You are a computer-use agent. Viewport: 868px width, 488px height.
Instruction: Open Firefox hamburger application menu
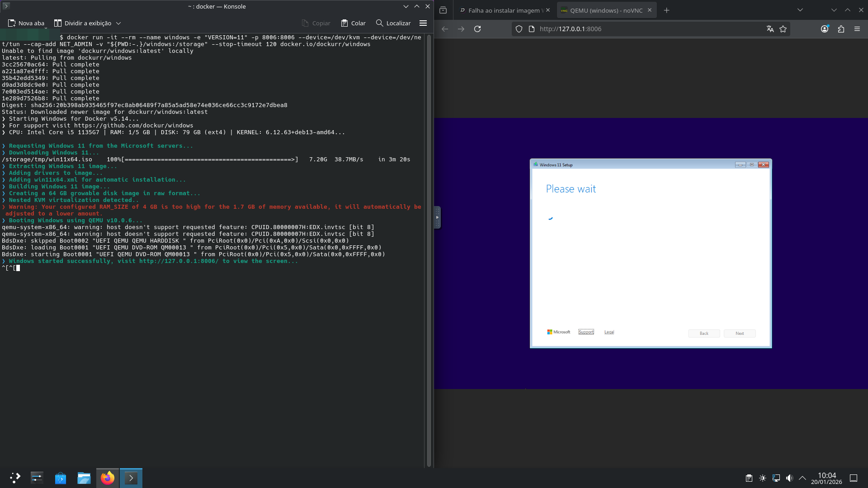point(857,29)
